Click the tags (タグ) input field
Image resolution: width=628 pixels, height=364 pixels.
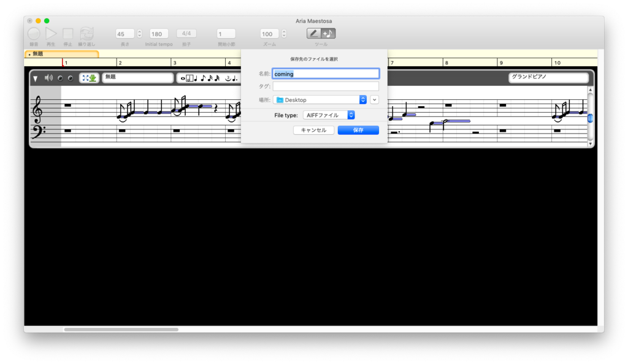pyautogui.click(x=326, y=86)
